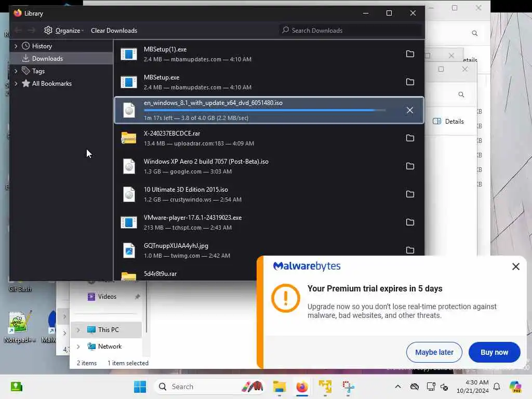Open folder for GQTnuppXUAA4yhJ.jpg
The height and width of the screenshot is (399, 532).
tap(410, 250)
